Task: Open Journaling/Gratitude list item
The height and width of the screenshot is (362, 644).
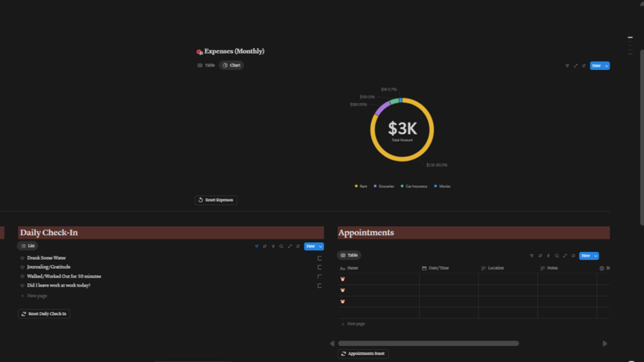Action: tap(49, 267)
